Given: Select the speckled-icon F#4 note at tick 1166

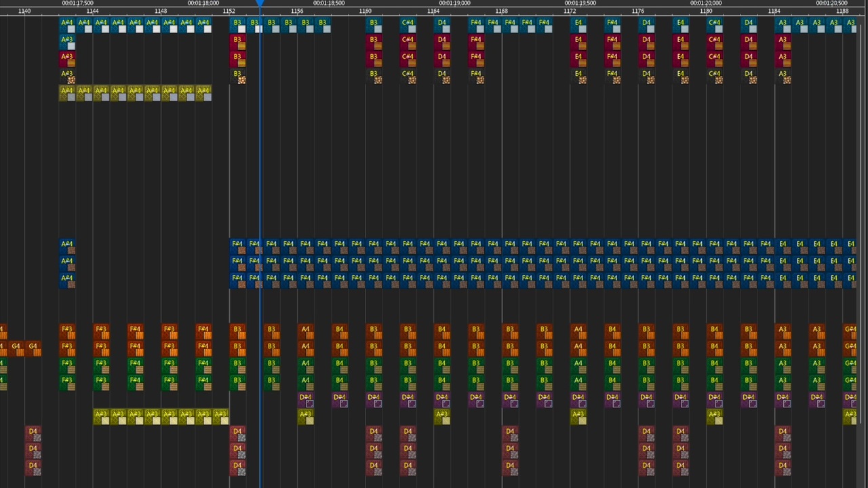Looking at the screenshot, I should (476, 77).
